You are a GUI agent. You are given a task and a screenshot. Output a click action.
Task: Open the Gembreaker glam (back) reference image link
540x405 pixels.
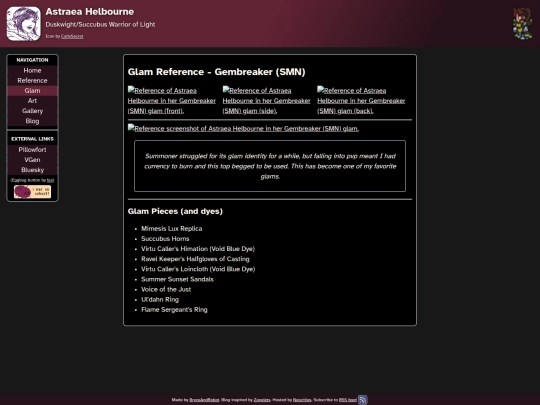click(361, 101)
